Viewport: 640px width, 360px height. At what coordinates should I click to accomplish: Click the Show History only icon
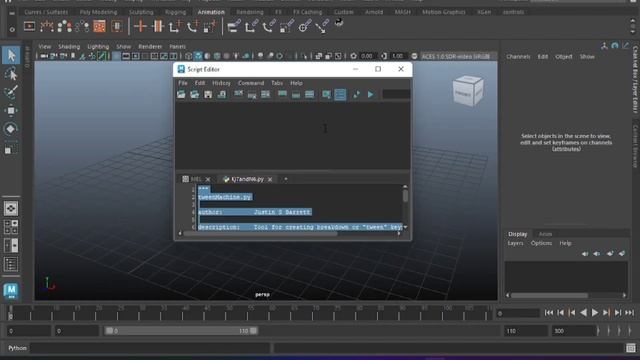(282, 95)
